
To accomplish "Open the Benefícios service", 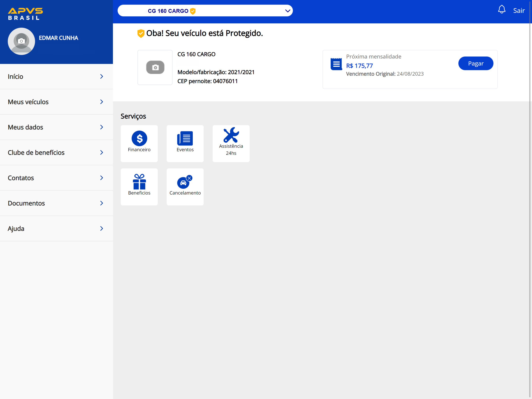I will (x=139, y=187).
